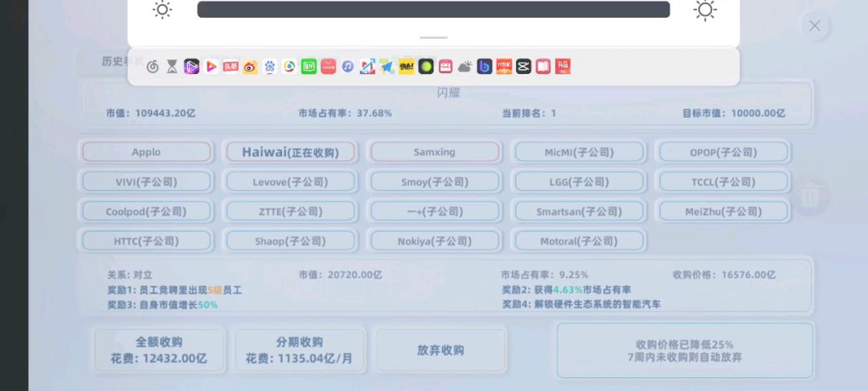Select Haiwai(正在收购) company
The height and width of the screenshot is (391, 868).
tap(291, 152)
